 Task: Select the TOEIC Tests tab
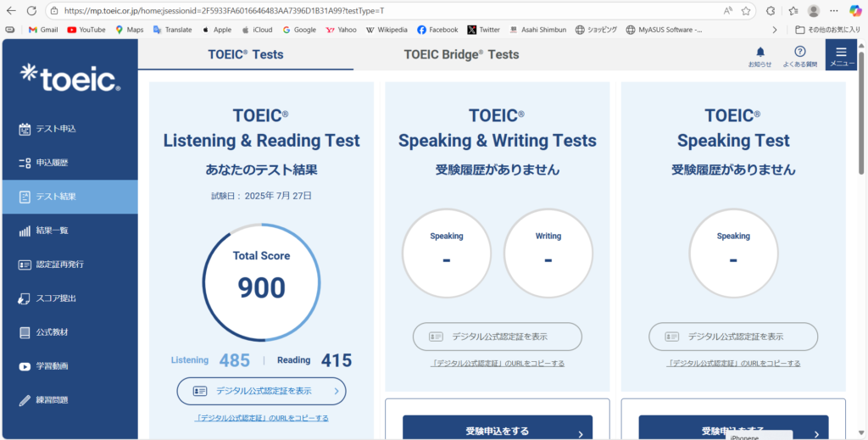click(246, 54)
